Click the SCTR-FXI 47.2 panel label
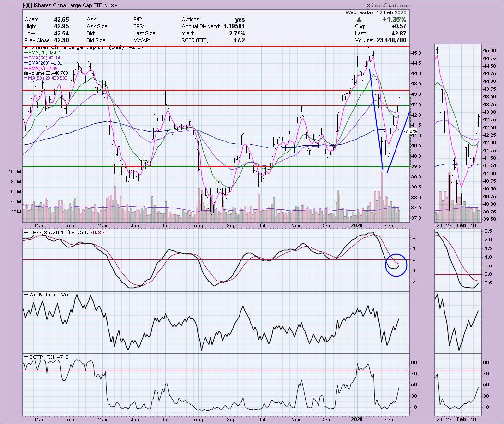 [48, 357]
